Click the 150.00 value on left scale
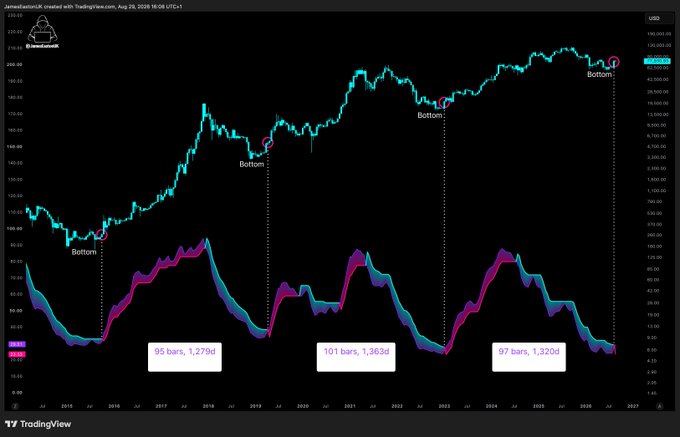 point(15,147)
